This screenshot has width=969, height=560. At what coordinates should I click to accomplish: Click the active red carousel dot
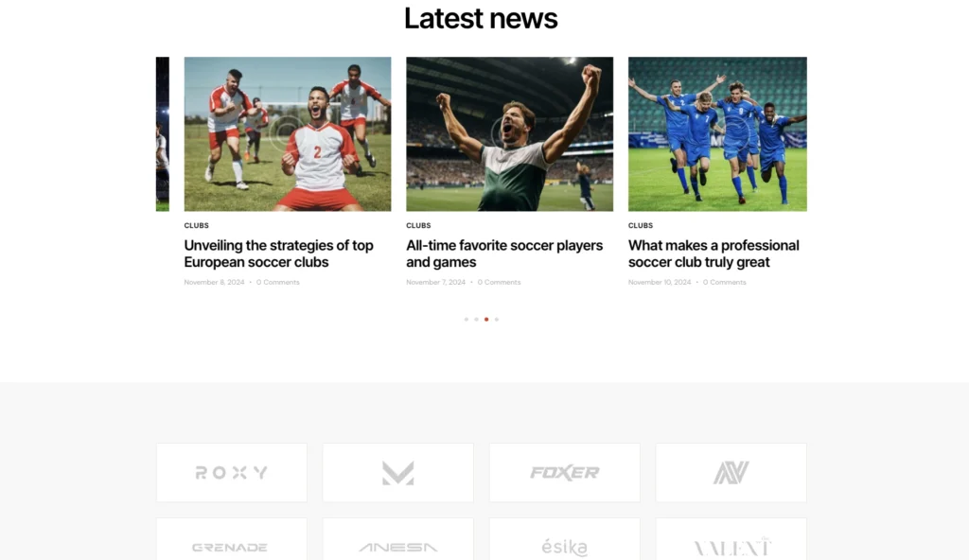tap(486, 320)
